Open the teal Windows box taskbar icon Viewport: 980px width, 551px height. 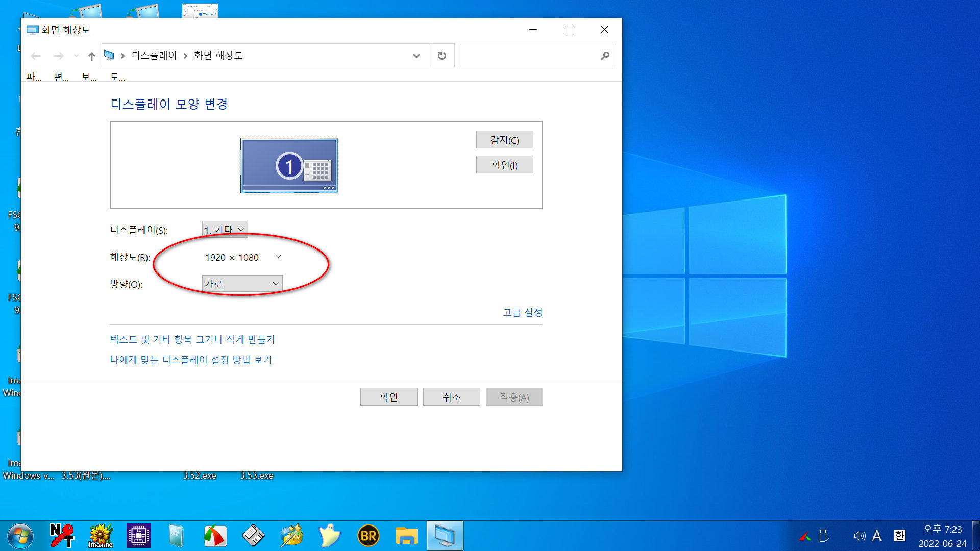point(177,536)
